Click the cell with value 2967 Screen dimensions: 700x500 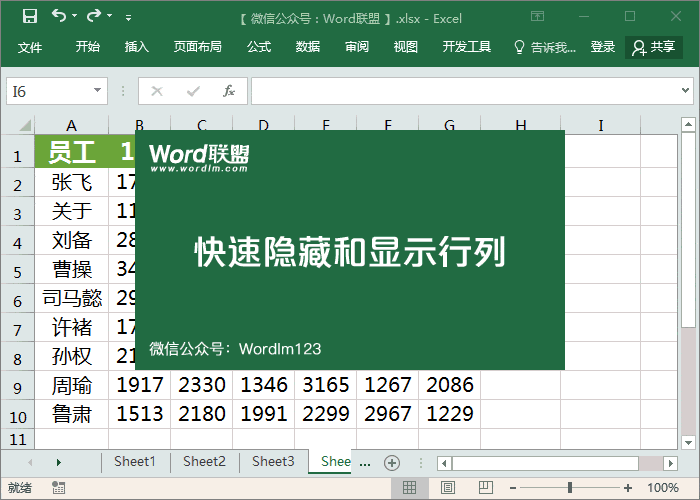[388, 414]
